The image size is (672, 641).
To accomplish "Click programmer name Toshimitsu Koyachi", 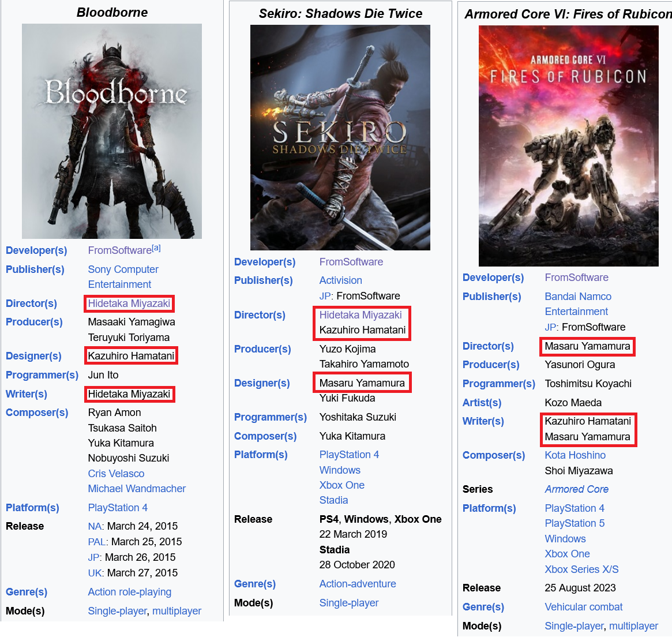I will [x=588, y=384].
